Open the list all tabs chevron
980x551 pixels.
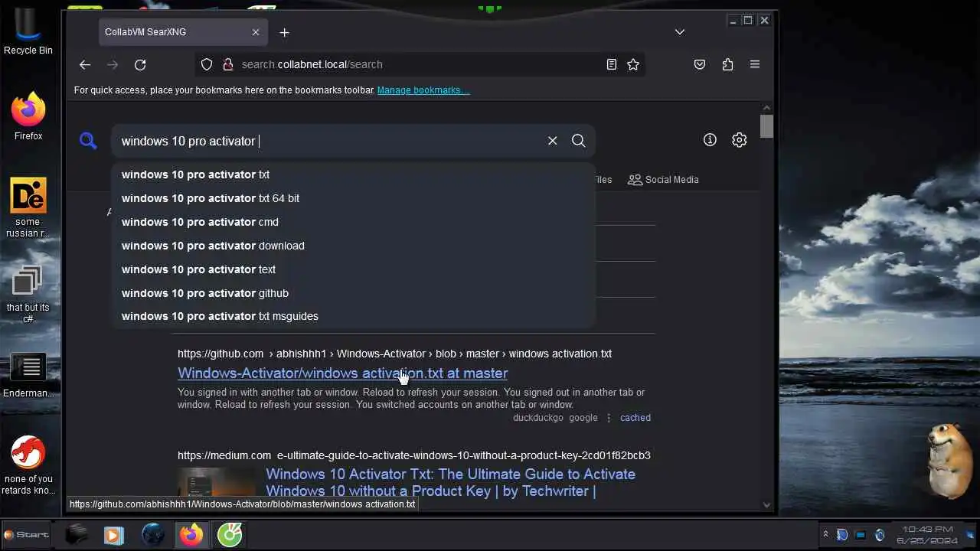pyautogui.click(x=680, y=32)
